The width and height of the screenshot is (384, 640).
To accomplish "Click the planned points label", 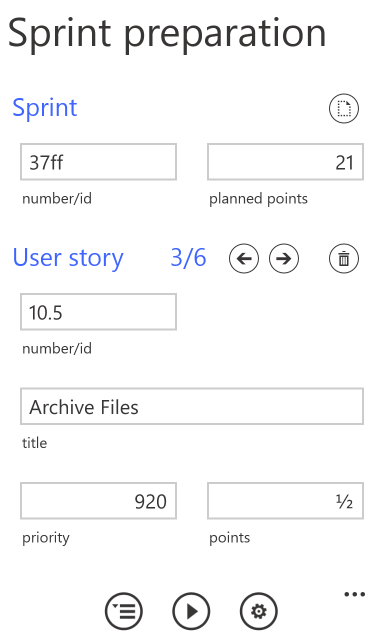I will 258,199.
